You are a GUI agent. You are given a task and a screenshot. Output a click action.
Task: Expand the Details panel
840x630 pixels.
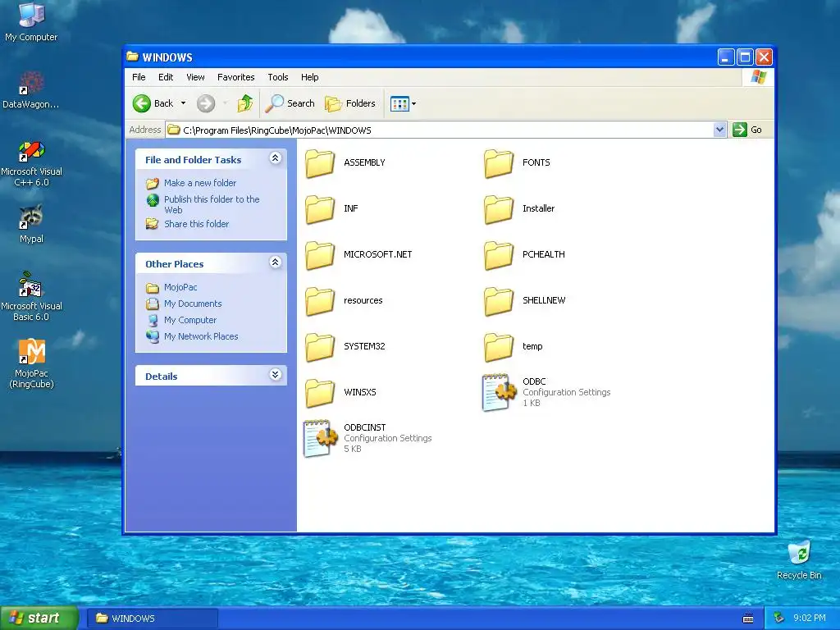[276, 374]
